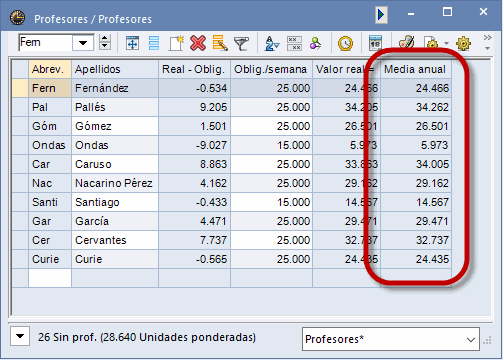
Task: Open the timetable clock icon
Action: [345, 44]
